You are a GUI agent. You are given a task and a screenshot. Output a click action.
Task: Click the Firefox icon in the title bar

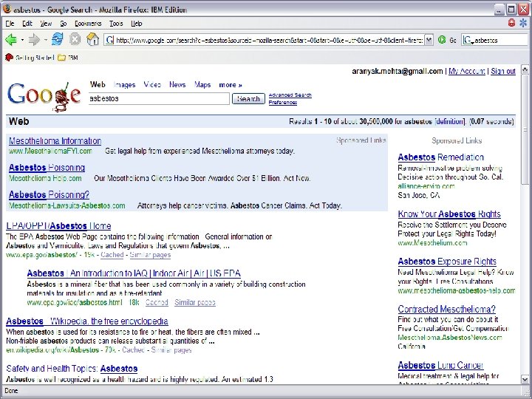7,9
